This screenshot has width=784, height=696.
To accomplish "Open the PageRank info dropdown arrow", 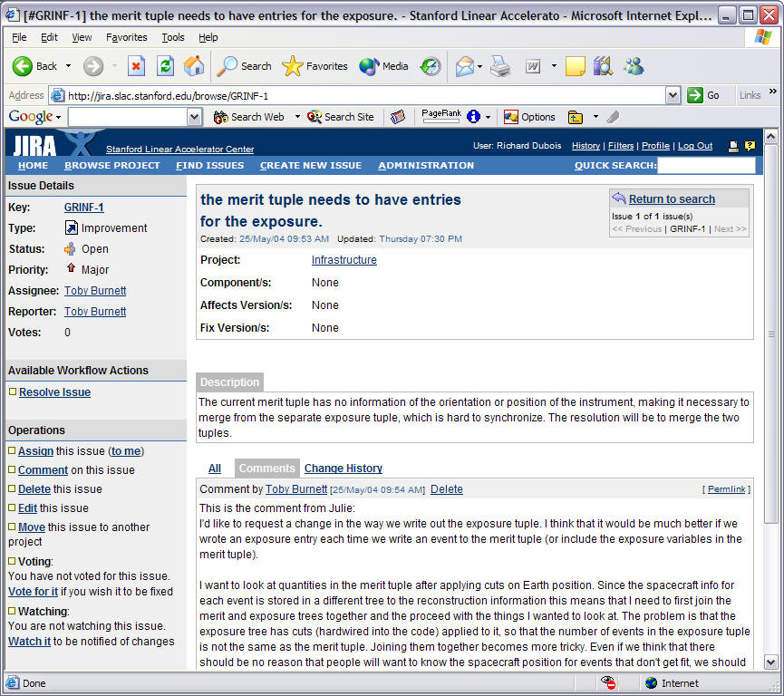I will 488,117.
